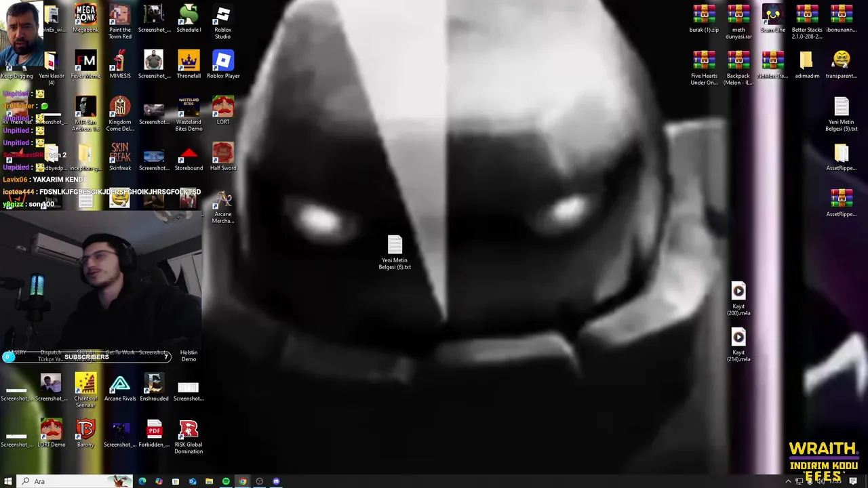Launch Schedule I from desktop

pyautogui.click(x=189, y=19)
